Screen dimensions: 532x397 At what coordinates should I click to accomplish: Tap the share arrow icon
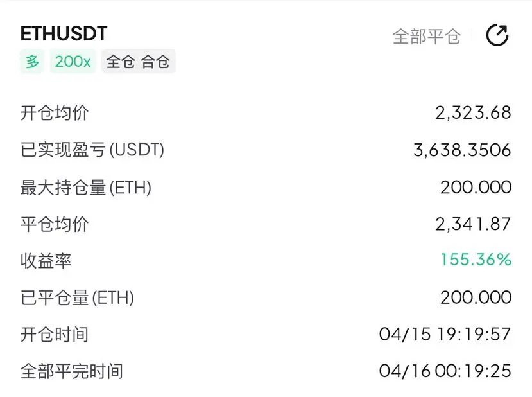(x=497, y=35)
